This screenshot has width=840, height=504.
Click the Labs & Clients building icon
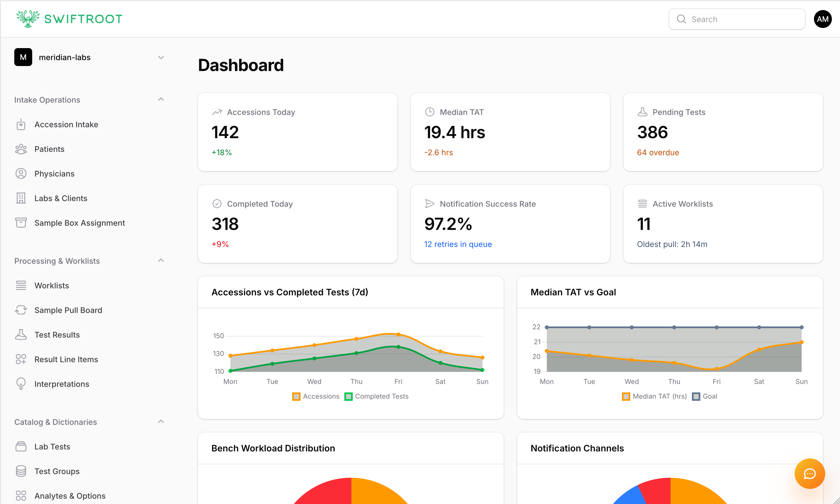[21, 198]
